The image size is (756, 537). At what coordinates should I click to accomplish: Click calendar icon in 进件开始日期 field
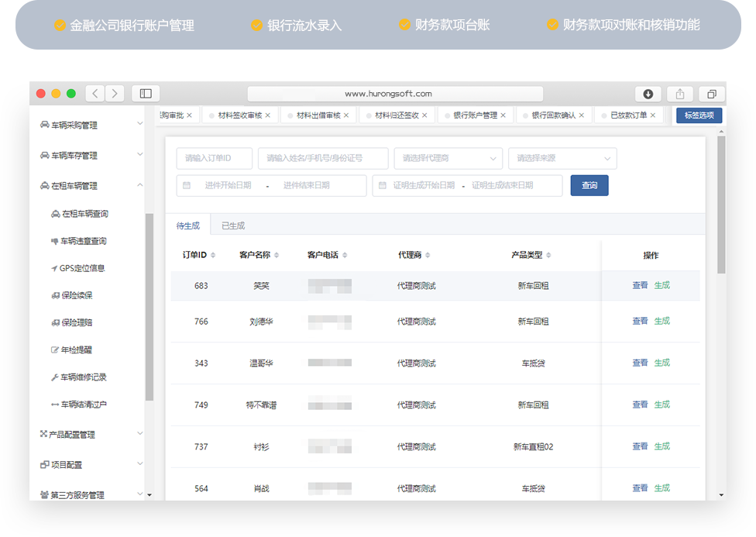pyautogui.click(x=187, y=186)
